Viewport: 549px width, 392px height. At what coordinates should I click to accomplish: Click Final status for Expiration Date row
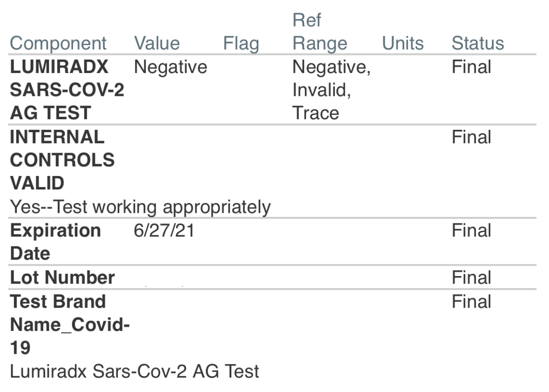471,231
